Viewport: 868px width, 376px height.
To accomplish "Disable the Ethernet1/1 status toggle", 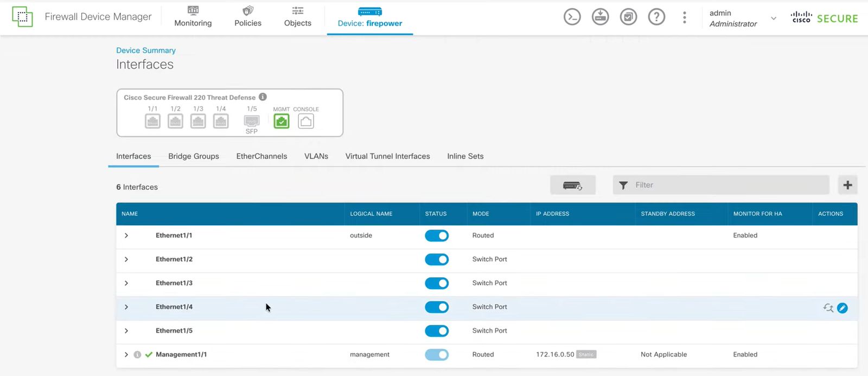I will [x=437, y=235].
